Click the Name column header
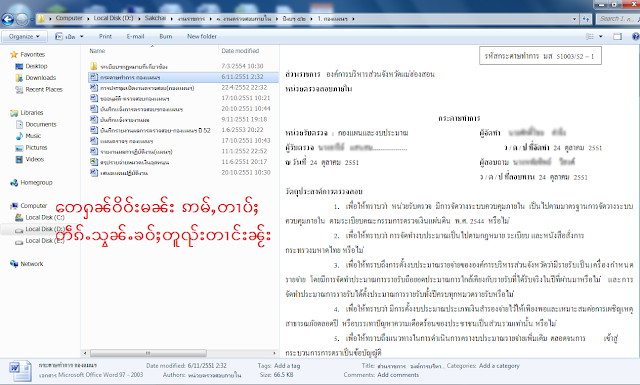 (97, 51)
